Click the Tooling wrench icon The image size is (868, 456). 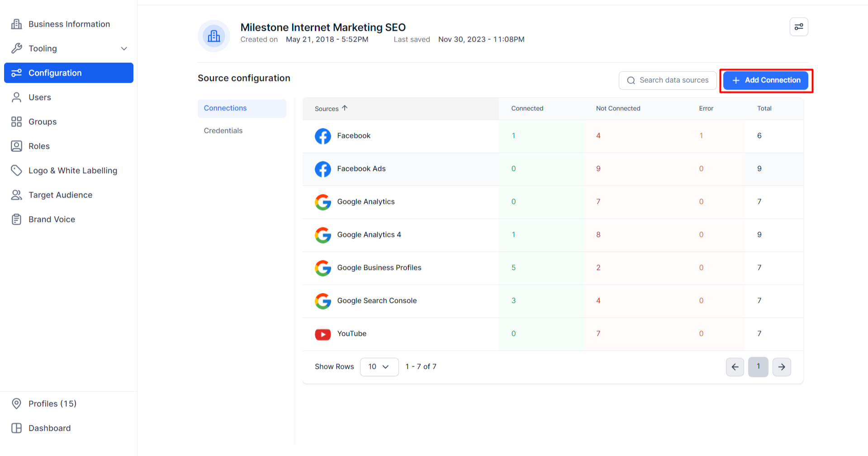[x=16, y=48]
